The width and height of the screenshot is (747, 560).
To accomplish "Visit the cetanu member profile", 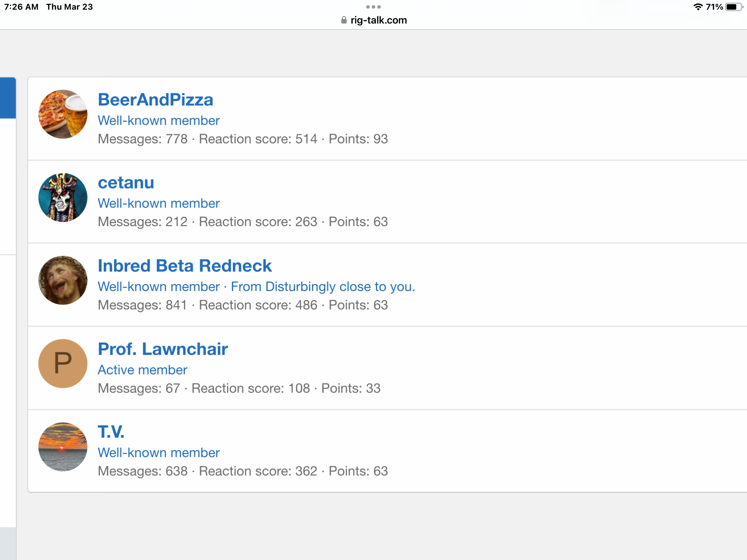I will point(126,183).
